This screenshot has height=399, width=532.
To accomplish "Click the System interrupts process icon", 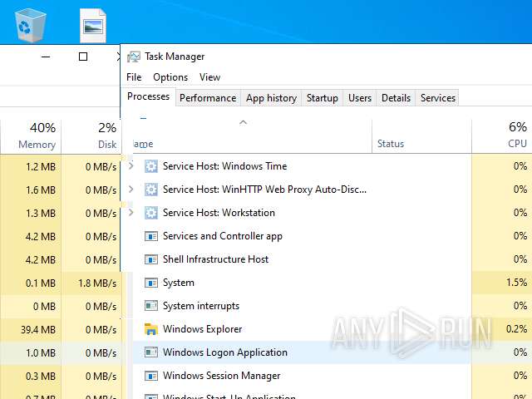I will coord(151,306).
